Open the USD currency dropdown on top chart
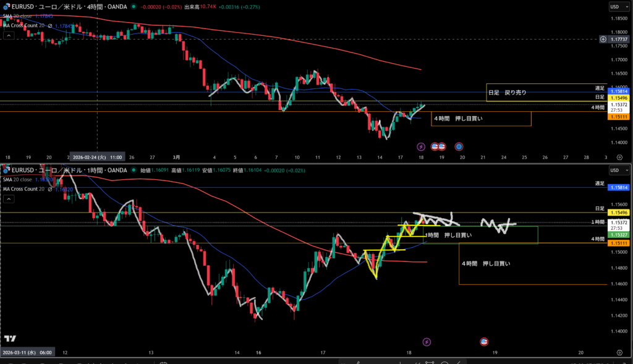Image resolution: width=633 pixels, height=364 pixels. click(x=614, y=7)
